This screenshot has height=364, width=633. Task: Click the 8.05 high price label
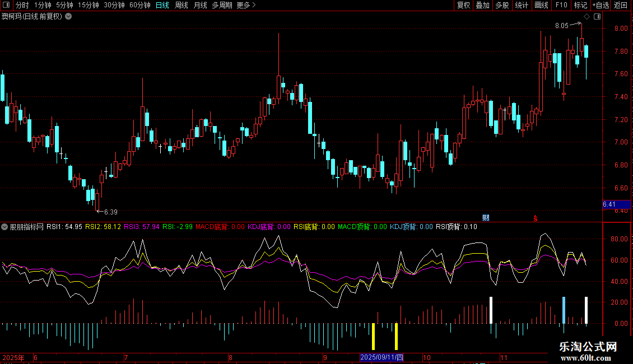561,26
